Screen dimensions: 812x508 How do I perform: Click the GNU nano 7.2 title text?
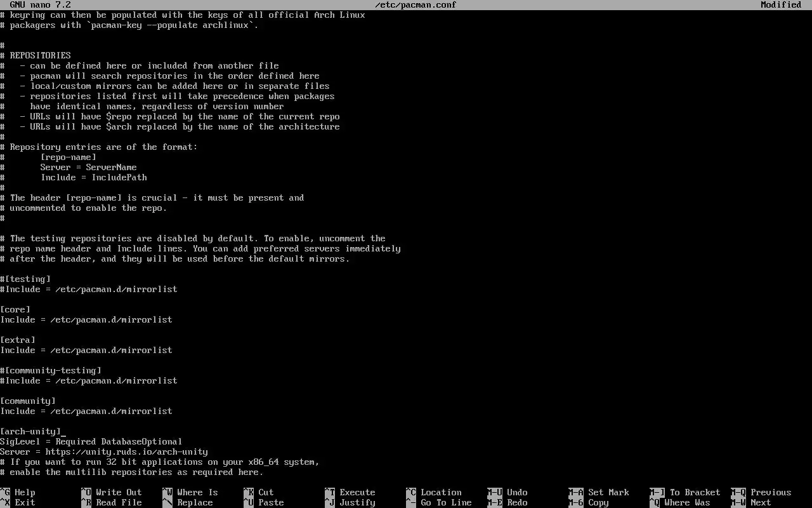[41, 4]
